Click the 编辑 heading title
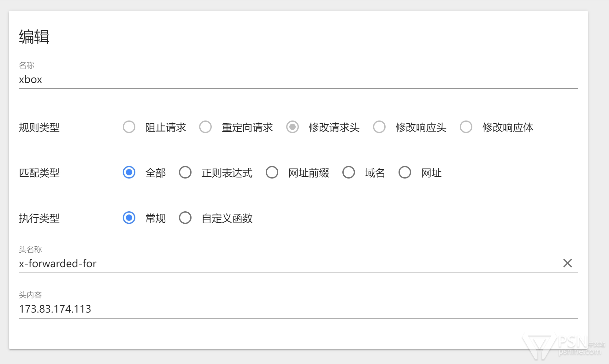The width and height of the screenshot is (609, 364). tap(34, 37)
